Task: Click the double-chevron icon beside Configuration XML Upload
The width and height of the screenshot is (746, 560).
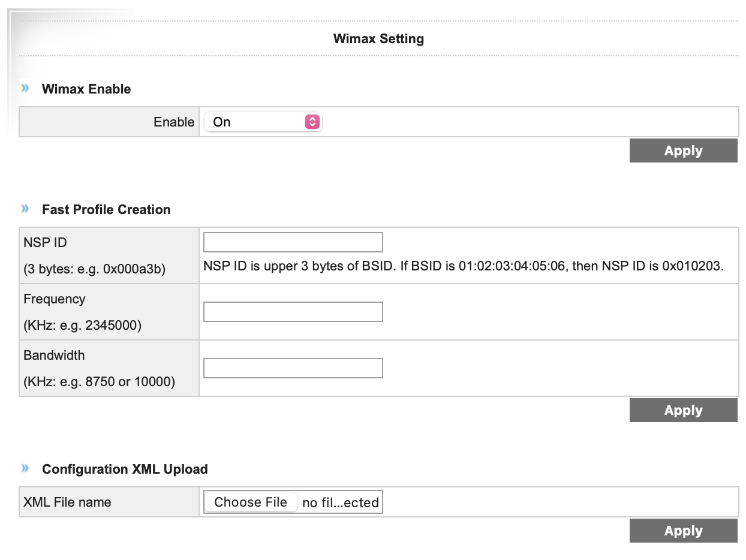Action: tap(25, 468)
